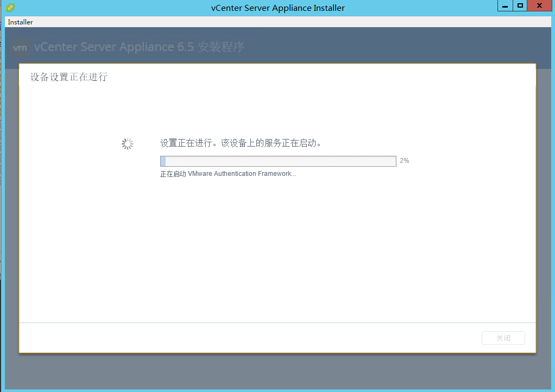Click the vCenter app icon in title bar
Screen dimensions: 555x392
point(10,7)
